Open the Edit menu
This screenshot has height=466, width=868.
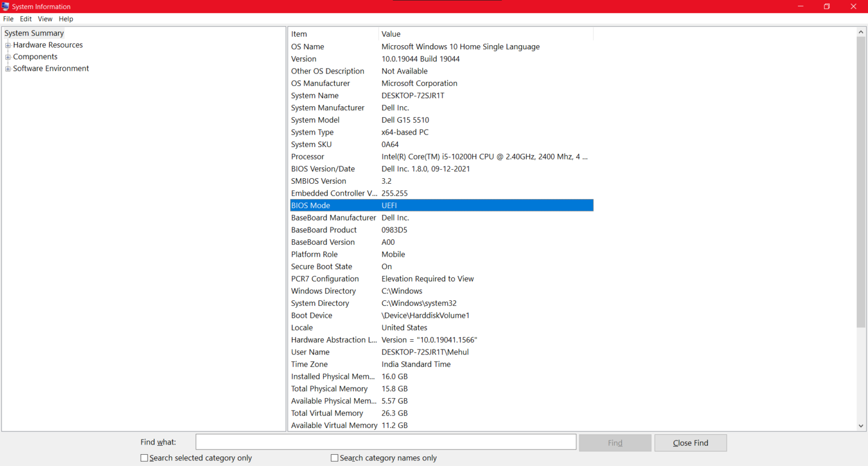(26, 19)
